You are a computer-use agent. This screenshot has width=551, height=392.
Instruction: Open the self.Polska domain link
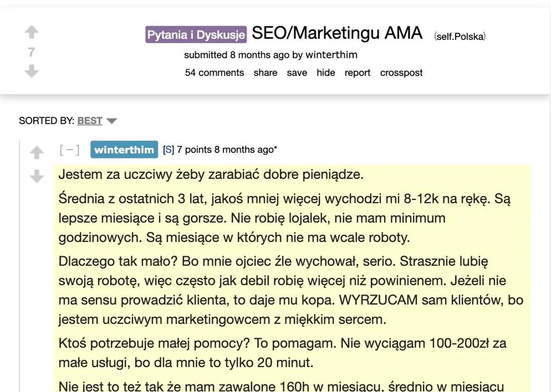(x=460, y=36)
